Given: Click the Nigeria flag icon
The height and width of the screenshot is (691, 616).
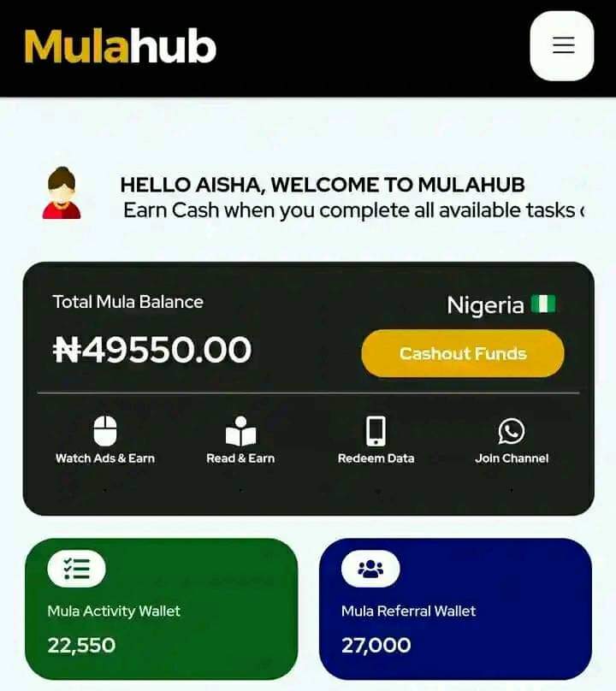Looking at the screenshot, I should (x=543, y=304).
